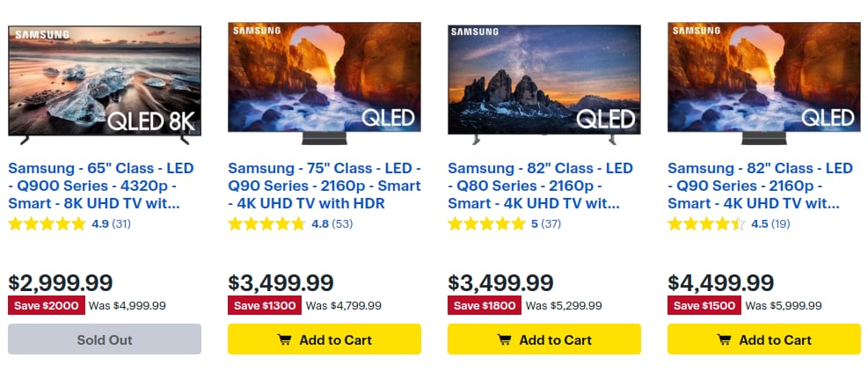This screenshot has height=372, width=868.
Task: Open the Samsung 82" Q80 Series TV link
Action: coord(540,186)
